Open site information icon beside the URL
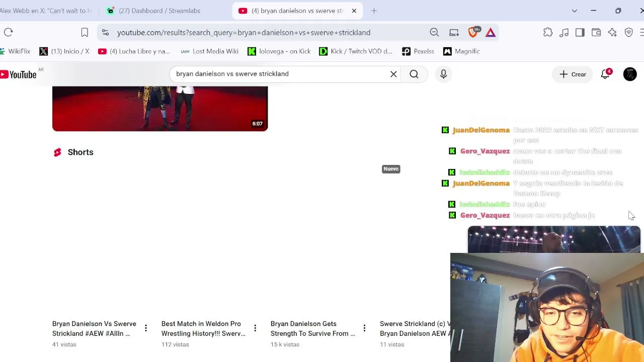The width and height of the screenshot is (644, 362). pos(105,33)
